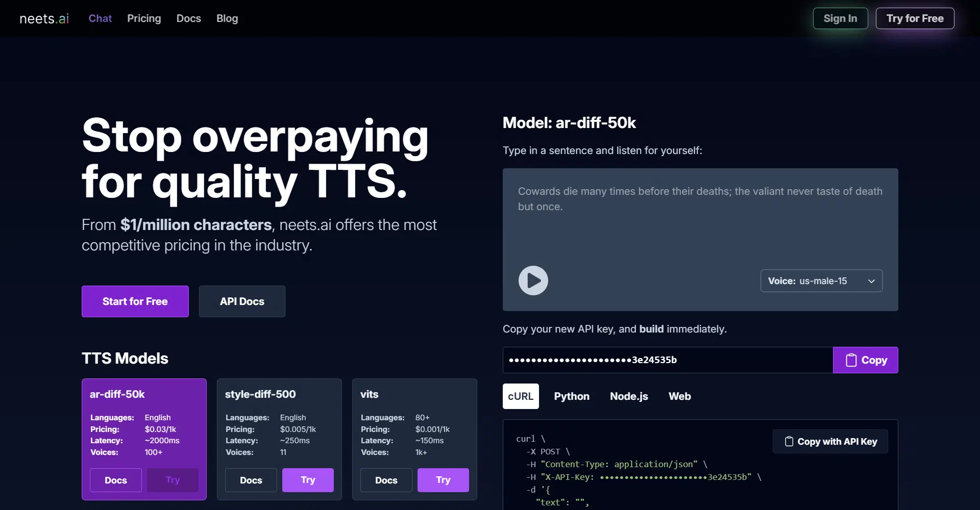Try the style-diff-500 model
Image resolution: width=980 pixels, height=510 pixels.
click(x=307, y=480)
